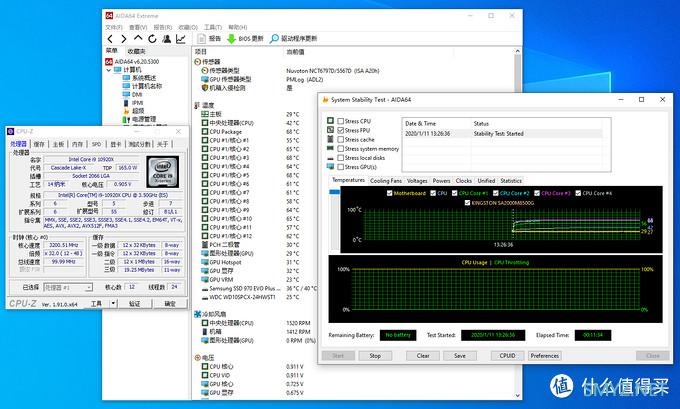Select DMI in the AIDA64 tree
This screenshot has width=680, height=409.
[137, 94]
